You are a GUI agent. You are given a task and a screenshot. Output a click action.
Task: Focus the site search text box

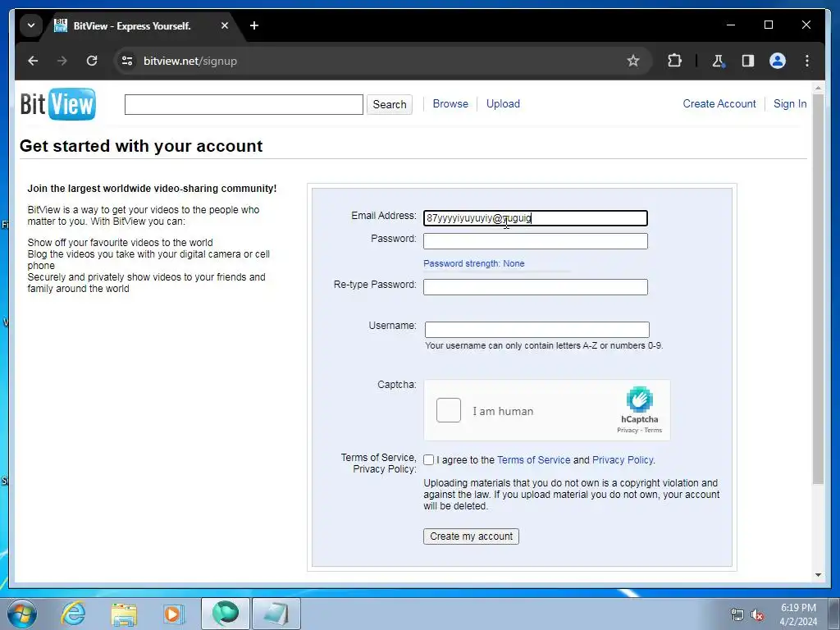(244, 104)
